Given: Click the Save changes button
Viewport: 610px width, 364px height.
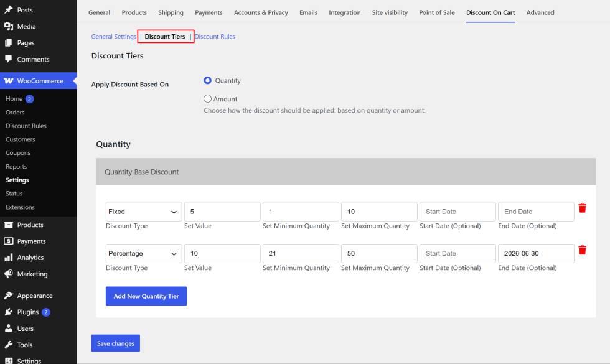Looking at the screenshot, I should 116,343.
